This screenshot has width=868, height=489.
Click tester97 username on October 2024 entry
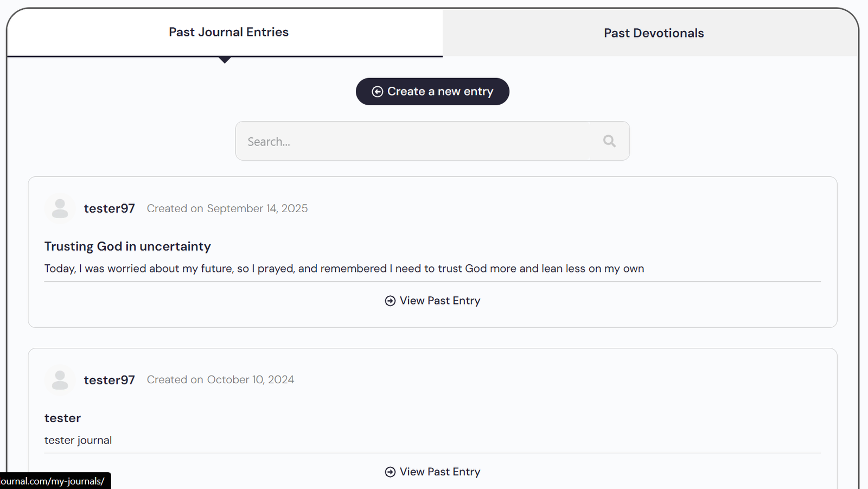(109, 380)
